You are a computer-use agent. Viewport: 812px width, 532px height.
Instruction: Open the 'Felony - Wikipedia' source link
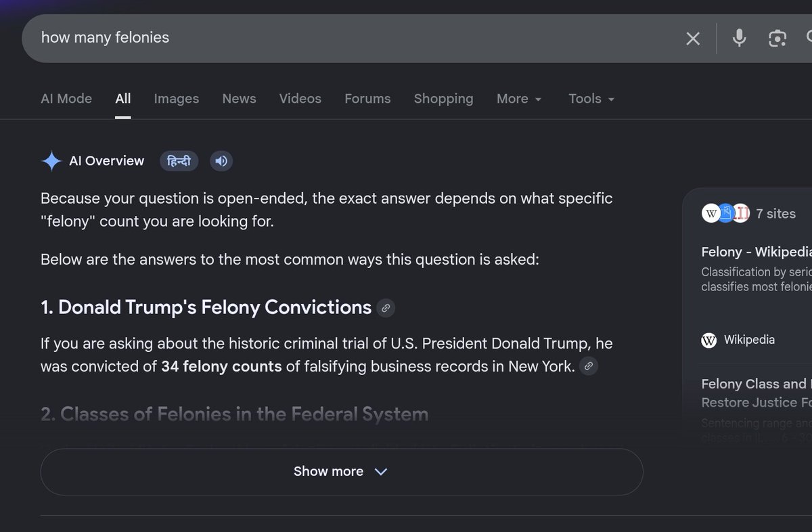pos(757,252)
